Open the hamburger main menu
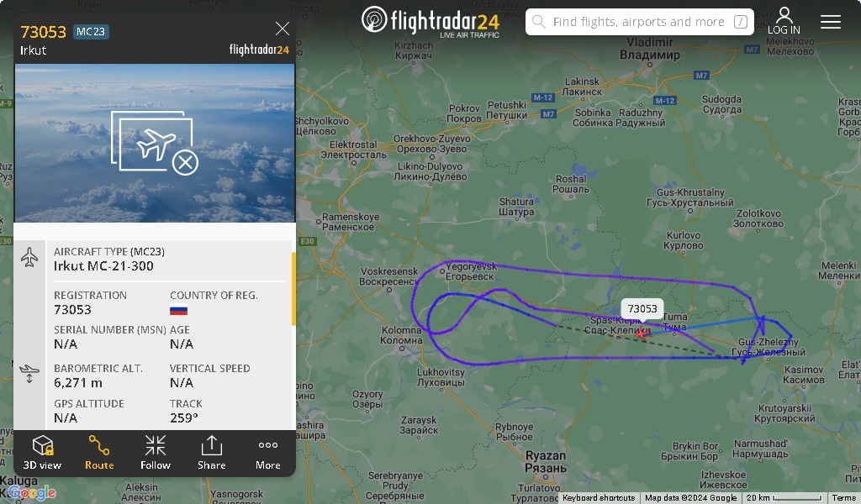This screenshot has height=504, width=861. [830, 21]
